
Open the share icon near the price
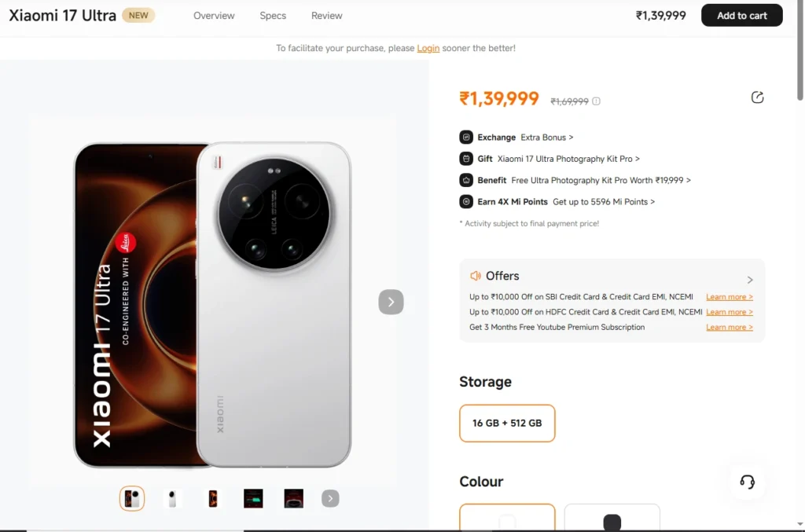tap(757, 97)
